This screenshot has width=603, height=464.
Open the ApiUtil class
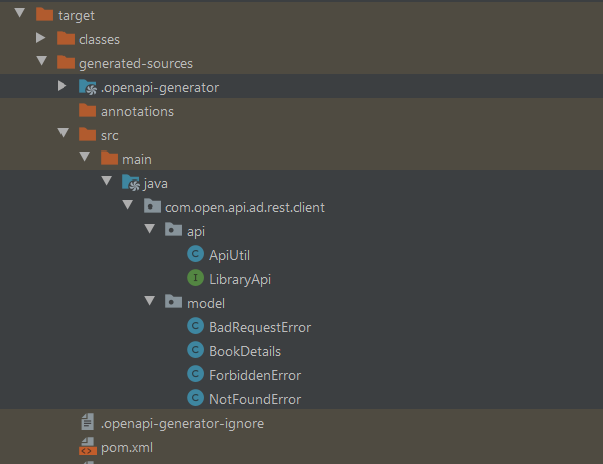(229, 255)
